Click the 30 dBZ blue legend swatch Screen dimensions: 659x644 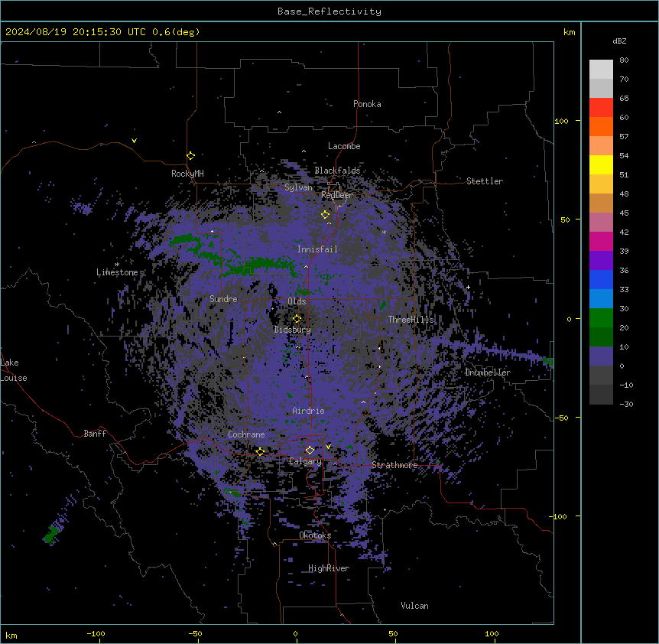coord(601,299)
